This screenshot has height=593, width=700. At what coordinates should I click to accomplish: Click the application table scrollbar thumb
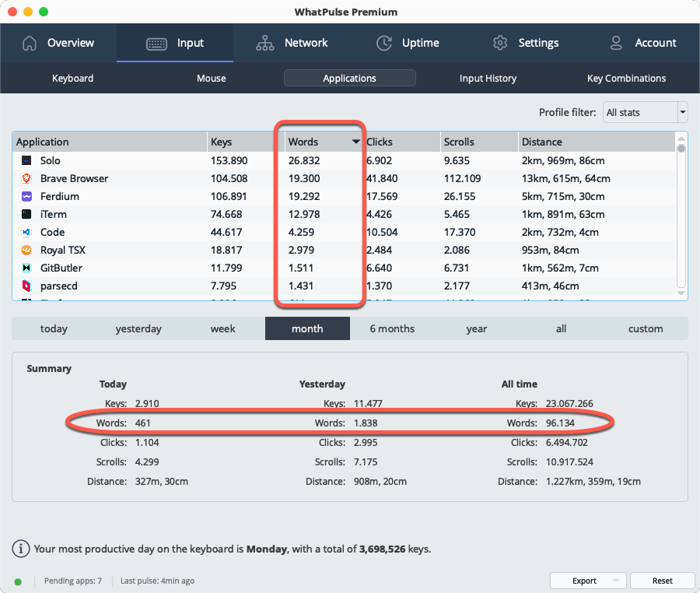(681, 148)
